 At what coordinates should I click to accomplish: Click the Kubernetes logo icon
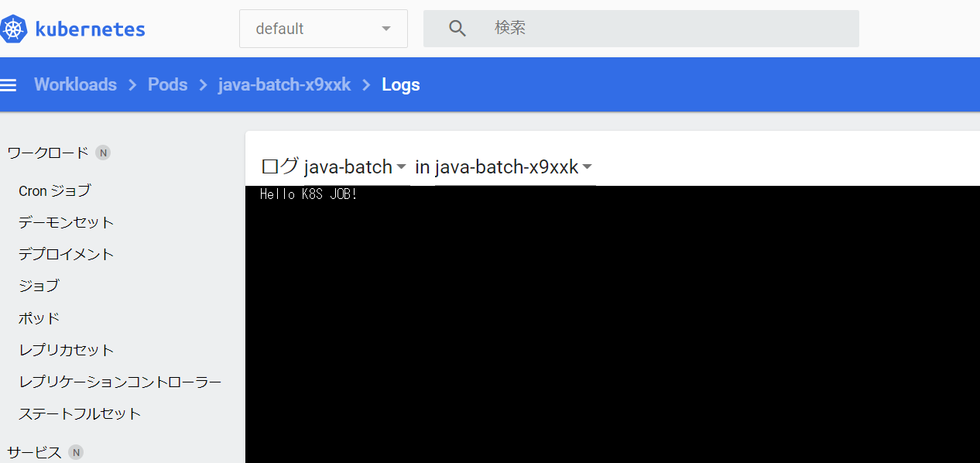point(13,29)
